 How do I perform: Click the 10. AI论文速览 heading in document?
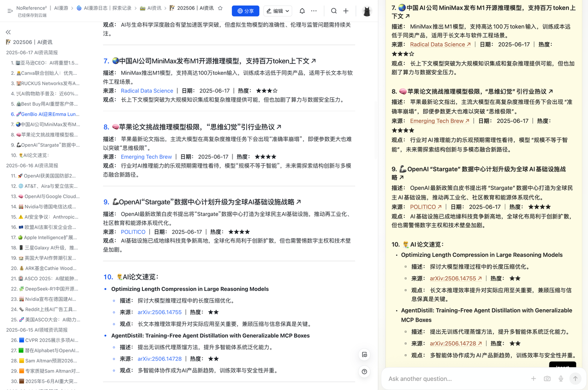pyautogui.click(x=131, y=277)
